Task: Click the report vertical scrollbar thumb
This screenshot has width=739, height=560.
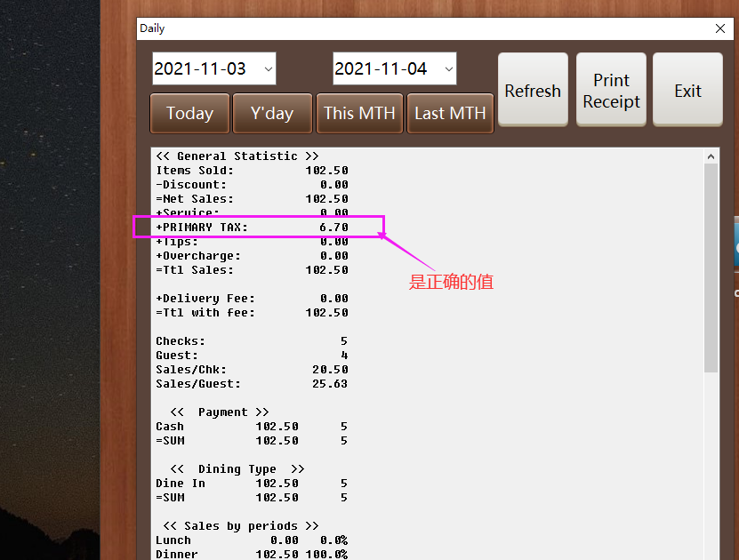Action: coord(711,268)
